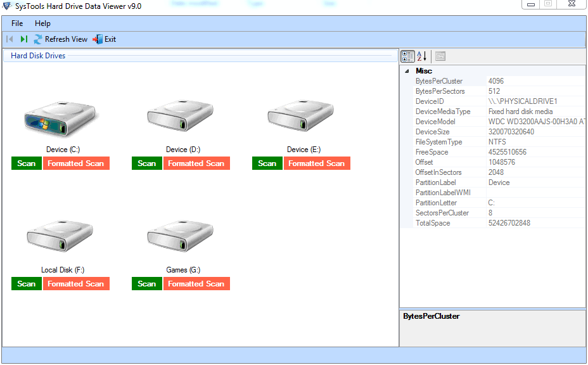Open the Help menu
Image resolution: width=588 pixels, height=365 pixels.
coord(42,23)
